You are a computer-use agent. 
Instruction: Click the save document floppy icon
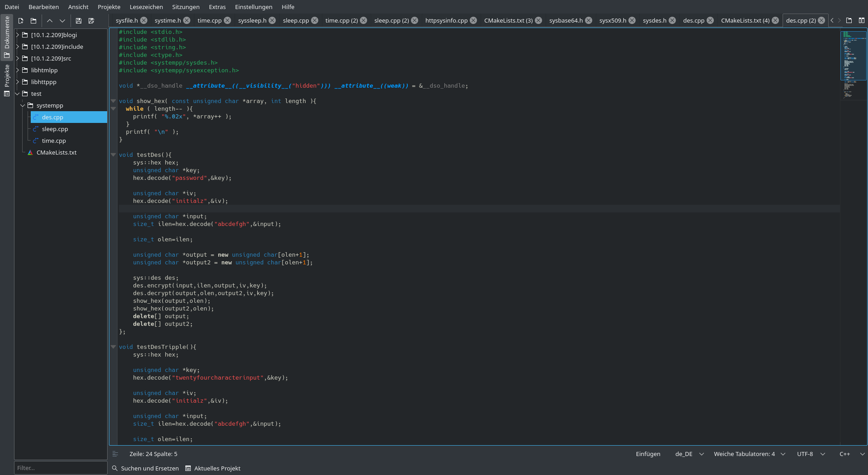click(x=79, y=21)
